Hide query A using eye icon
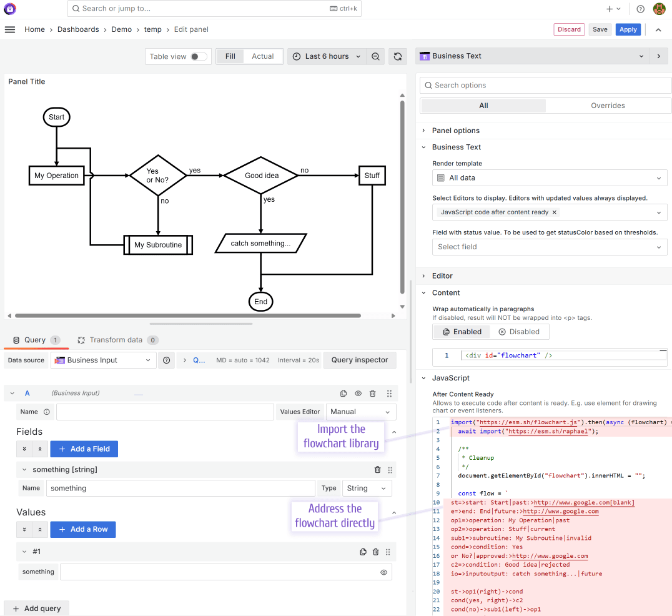The height and width of the screenshot is (616, 672). 358,394
